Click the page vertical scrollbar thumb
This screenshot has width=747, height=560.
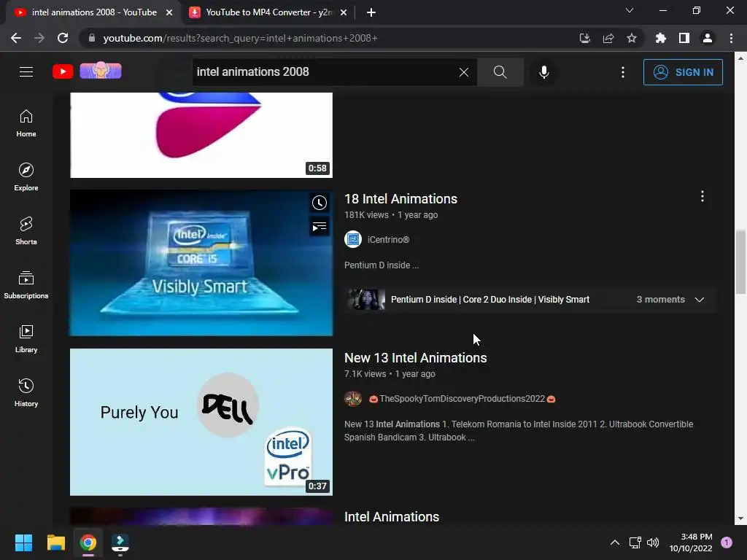[x=741, y=262]
